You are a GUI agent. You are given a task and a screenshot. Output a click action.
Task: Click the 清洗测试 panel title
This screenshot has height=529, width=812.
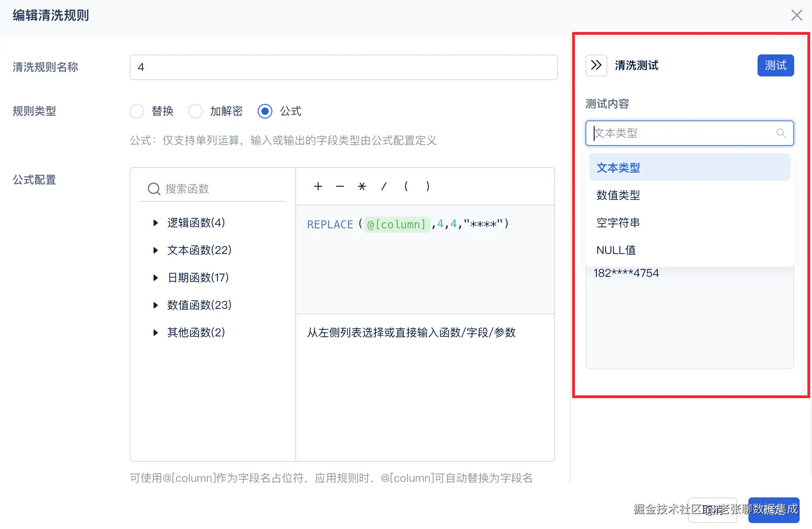[x=636, y=65]
